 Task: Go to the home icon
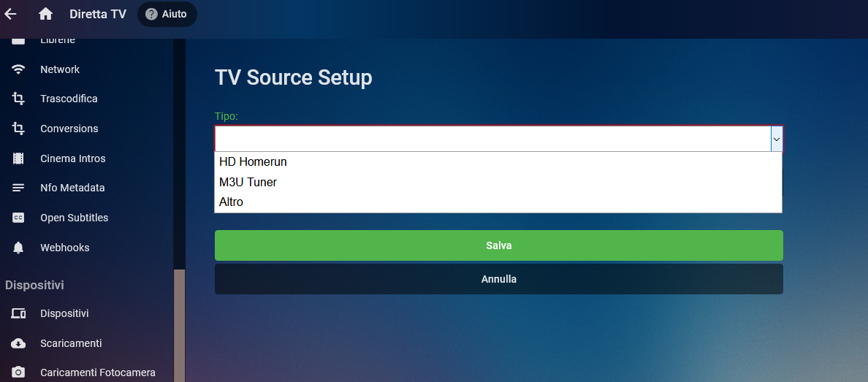tap(46, 14)
